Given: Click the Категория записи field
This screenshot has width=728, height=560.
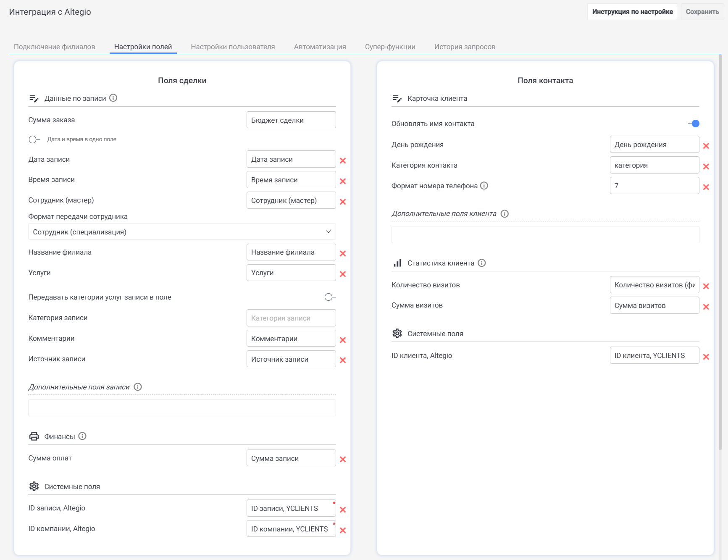Looking at the screenshot, I should pyautogui.click(x=291, y=318).
